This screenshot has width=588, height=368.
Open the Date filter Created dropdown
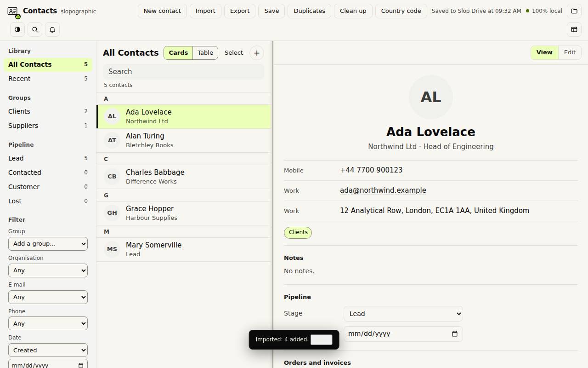(x=48, y=351)
